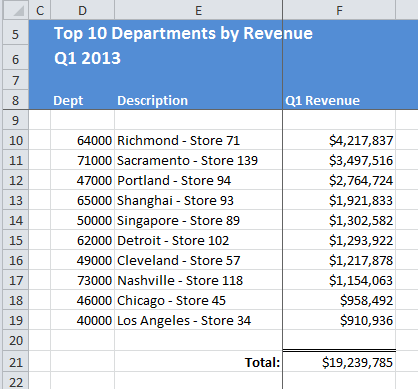Select column C header
This screenshot has height=389, width=418.
[x=40, y=10]
